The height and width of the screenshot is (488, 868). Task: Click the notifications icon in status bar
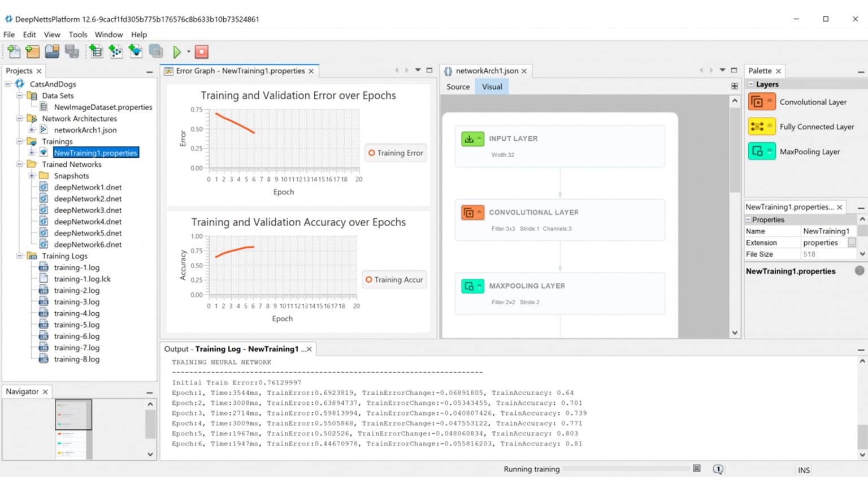click(x=718, y=469)
